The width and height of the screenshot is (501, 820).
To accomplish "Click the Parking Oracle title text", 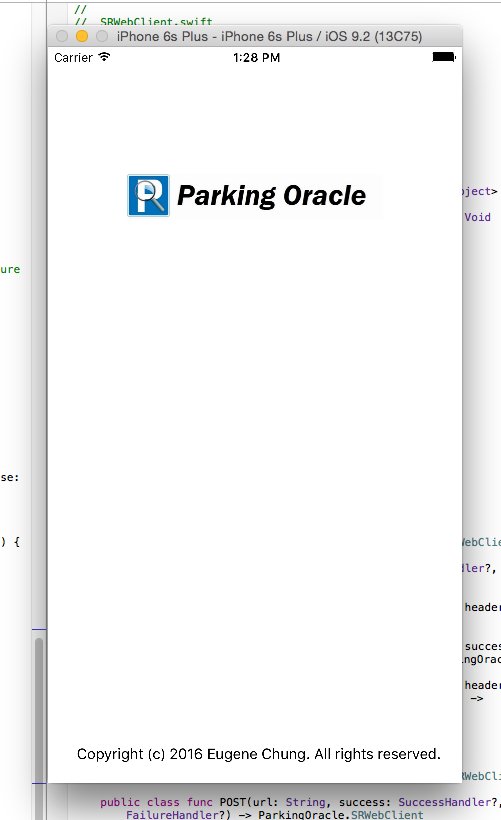I will 271,196.
